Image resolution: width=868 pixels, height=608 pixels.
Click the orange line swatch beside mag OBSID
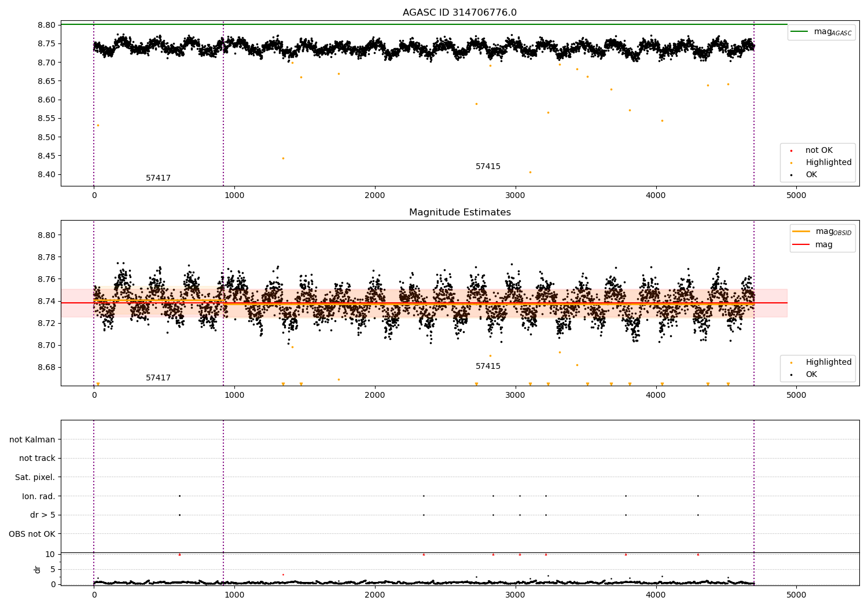click(x=801, y=232)
